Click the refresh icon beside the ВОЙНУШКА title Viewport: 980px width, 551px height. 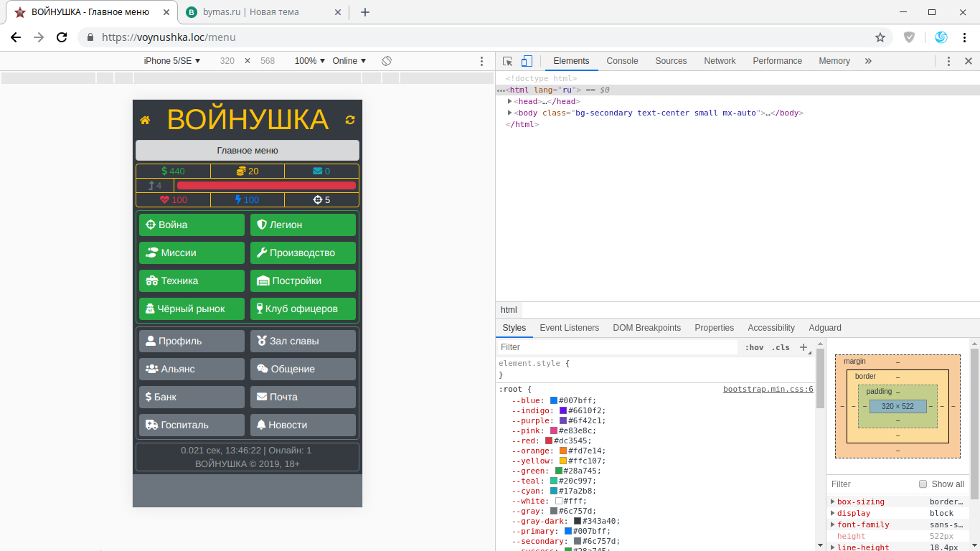tap(350, 120)
